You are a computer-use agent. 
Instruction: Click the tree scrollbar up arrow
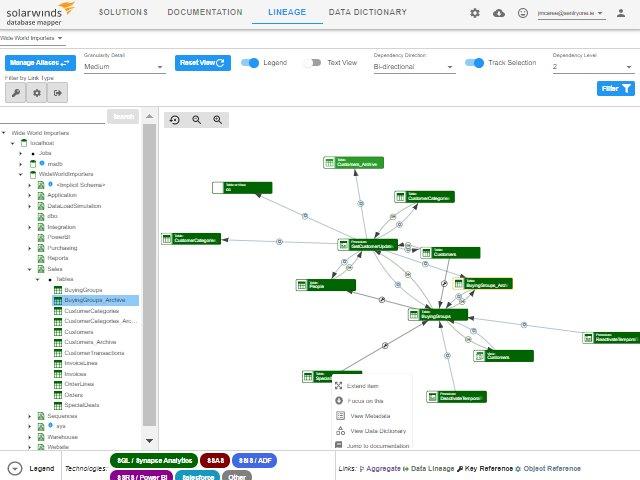149,116
